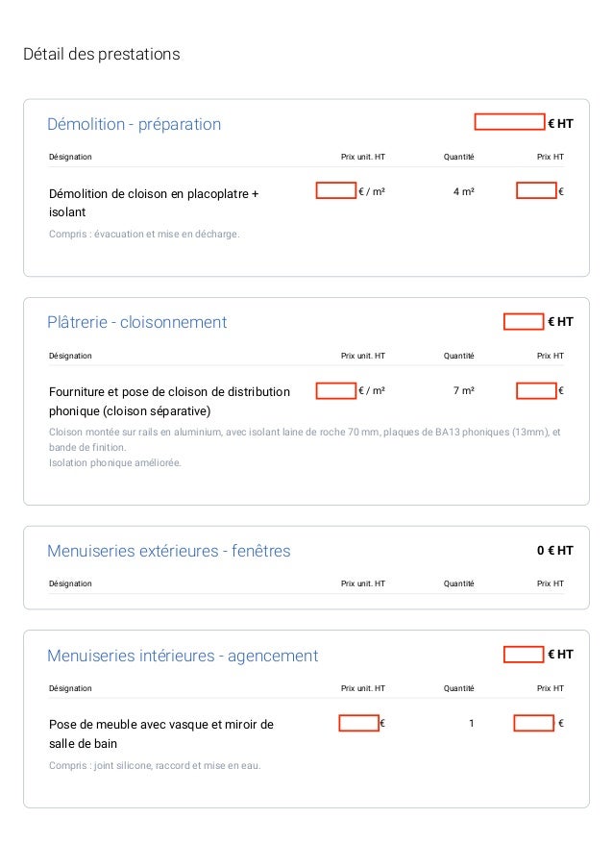
Task: Select the unit price box for cloison phonique
Action: coord(335,391)
